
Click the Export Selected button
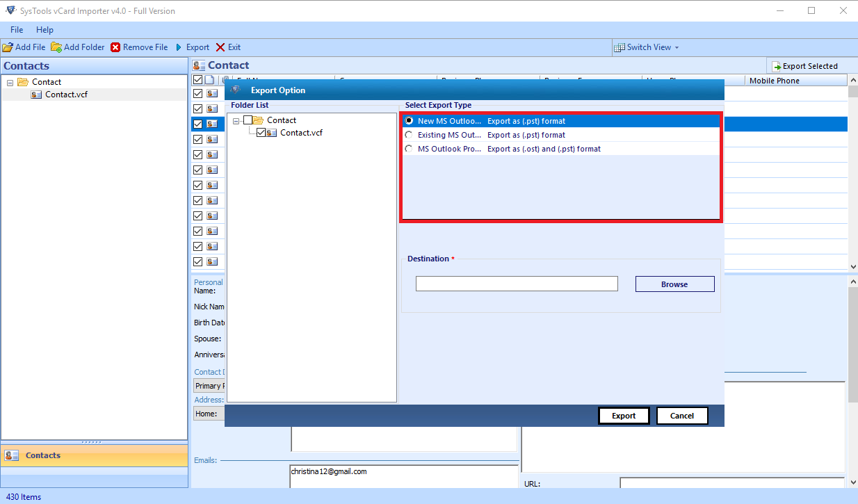click(805, 66)
